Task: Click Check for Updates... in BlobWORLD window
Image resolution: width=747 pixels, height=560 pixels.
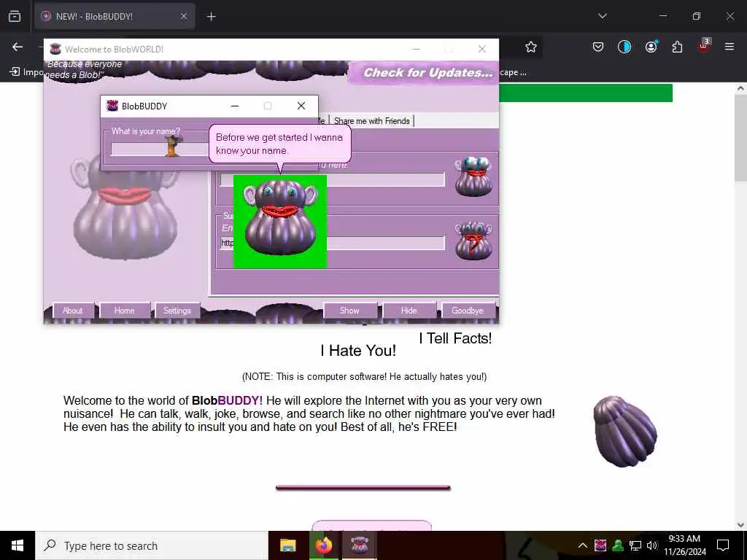Action: coord(427,72)
